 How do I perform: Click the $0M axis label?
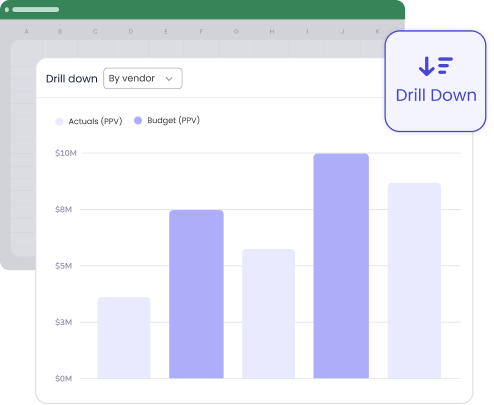point(64,378)
